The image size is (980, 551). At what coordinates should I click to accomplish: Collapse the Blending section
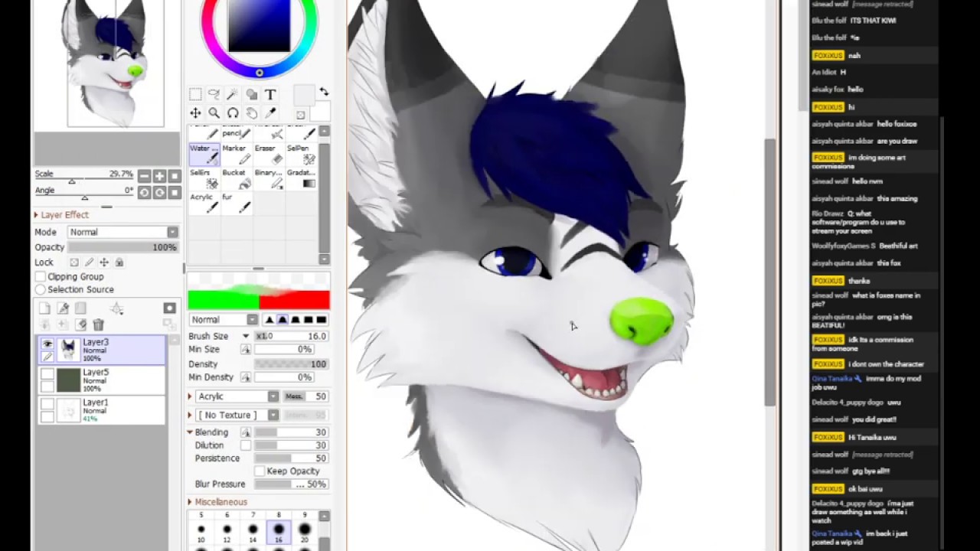[190, 432]
